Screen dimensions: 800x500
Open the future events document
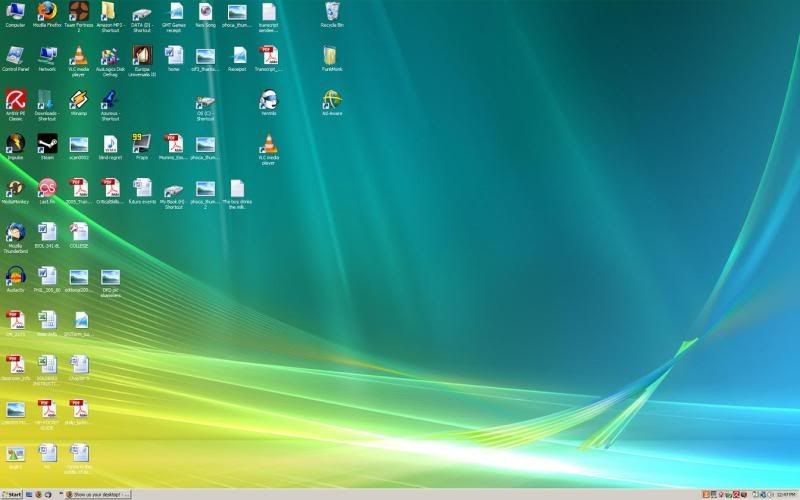click(142, 191)
